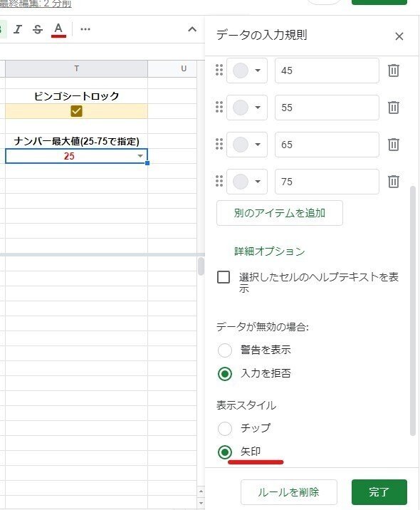This screenshot has height=510, width=420.
Task: Delete the item with value 75
Action: tap(394, 182)
